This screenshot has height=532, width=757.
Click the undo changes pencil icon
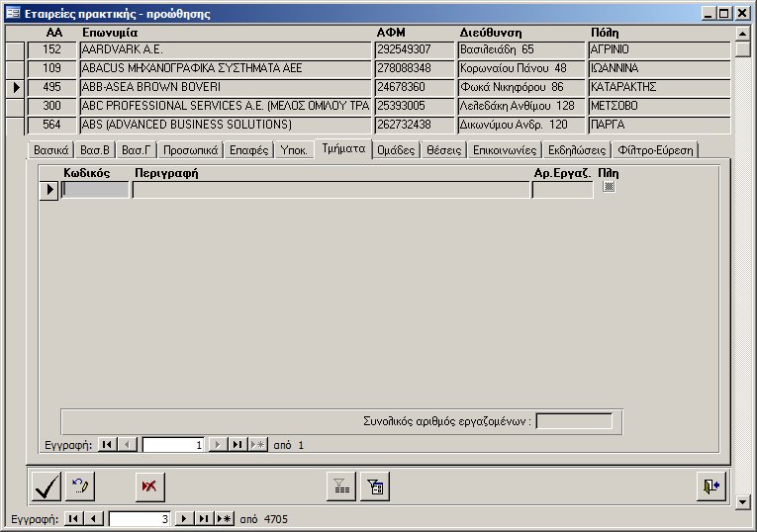[x=80, y=487]
